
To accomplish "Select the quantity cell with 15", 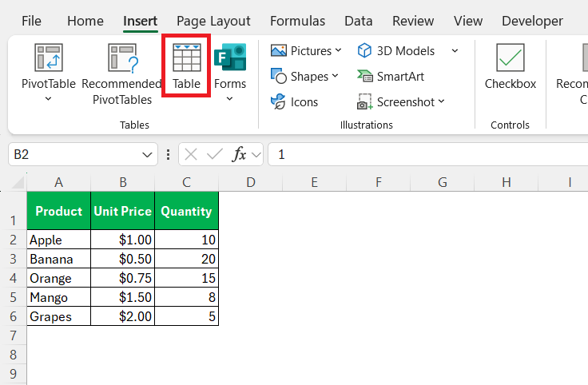I will coord(186,278).
